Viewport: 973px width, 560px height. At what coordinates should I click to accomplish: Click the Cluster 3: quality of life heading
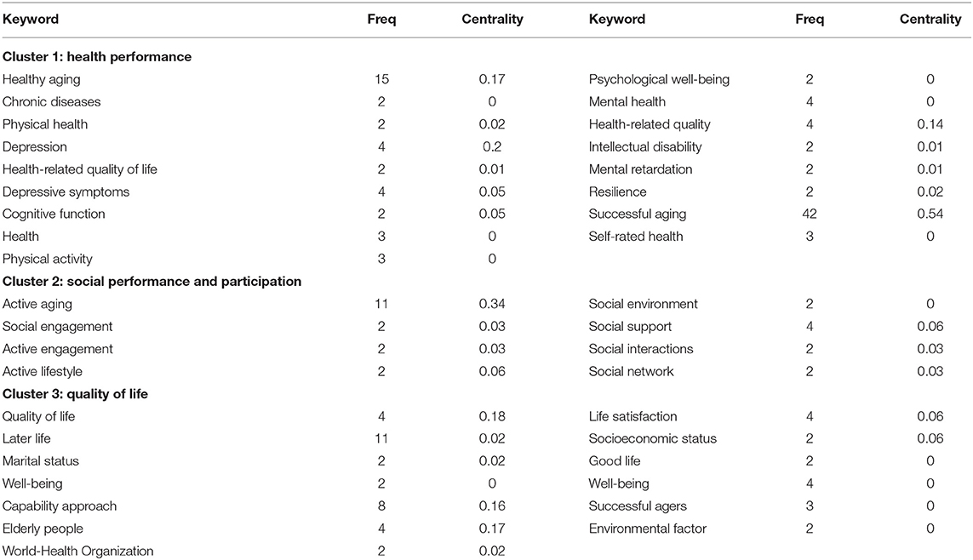(75, 394)
